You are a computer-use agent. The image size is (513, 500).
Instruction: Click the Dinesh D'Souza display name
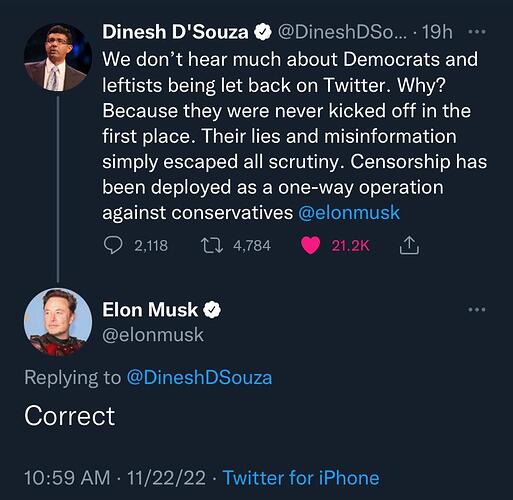pos(175,32)
